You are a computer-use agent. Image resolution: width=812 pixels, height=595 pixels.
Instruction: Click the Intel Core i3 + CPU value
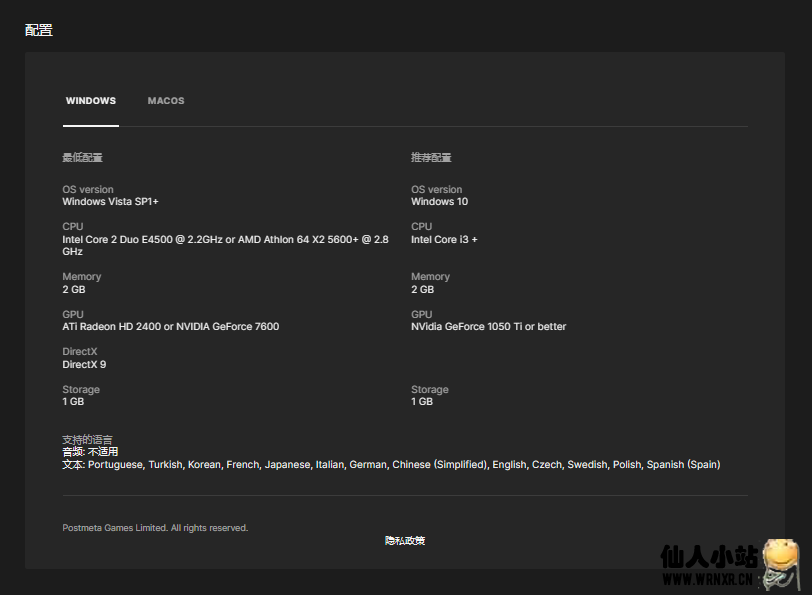click(444, 240)
